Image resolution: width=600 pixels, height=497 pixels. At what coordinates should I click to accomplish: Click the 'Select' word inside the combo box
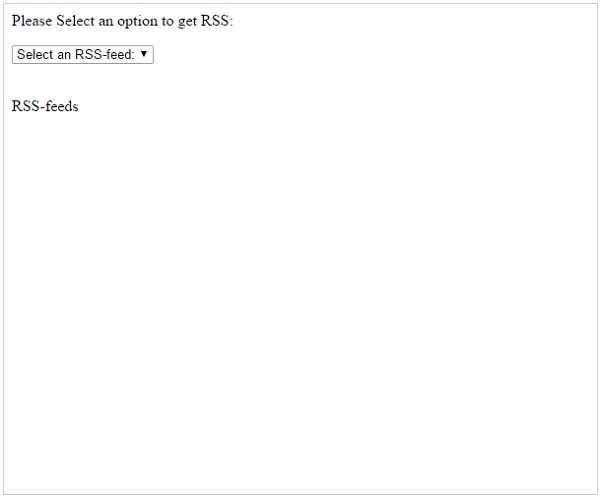35,54
